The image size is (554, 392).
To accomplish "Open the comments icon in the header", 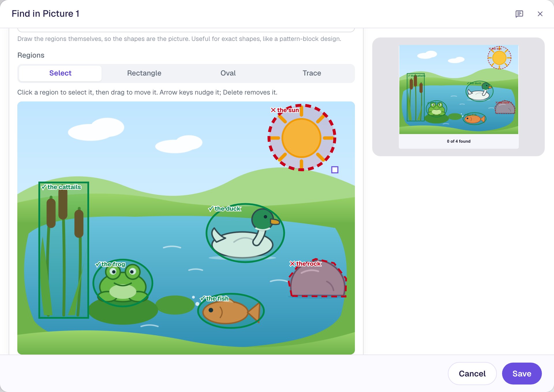I will tap(519, 14).
